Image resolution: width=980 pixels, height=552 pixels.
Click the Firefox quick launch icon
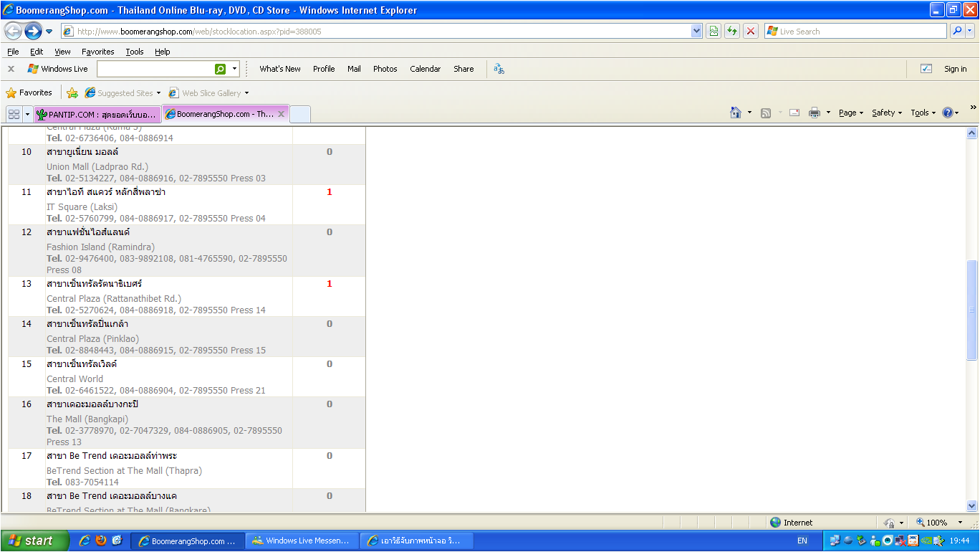(x=101, y=541)
